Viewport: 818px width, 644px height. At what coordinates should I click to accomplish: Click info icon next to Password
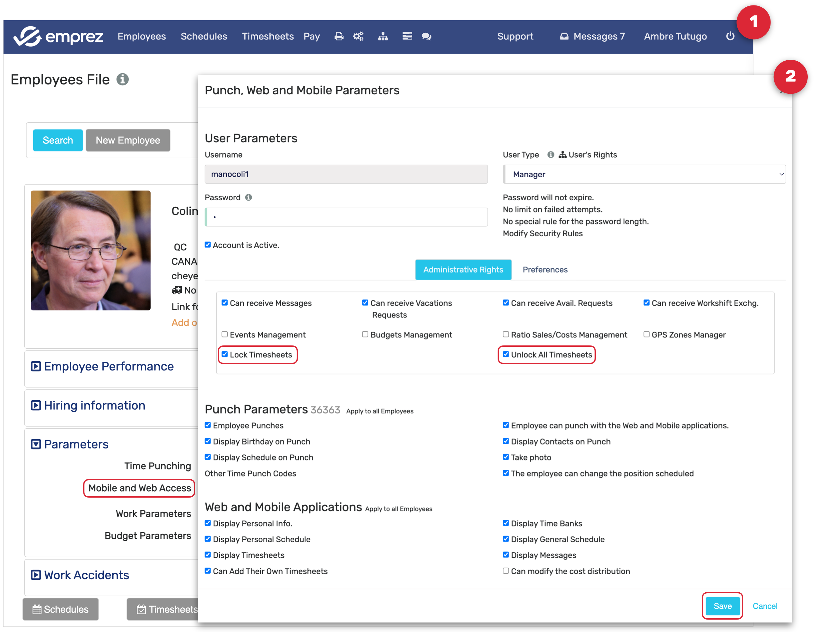click(248, 197)
